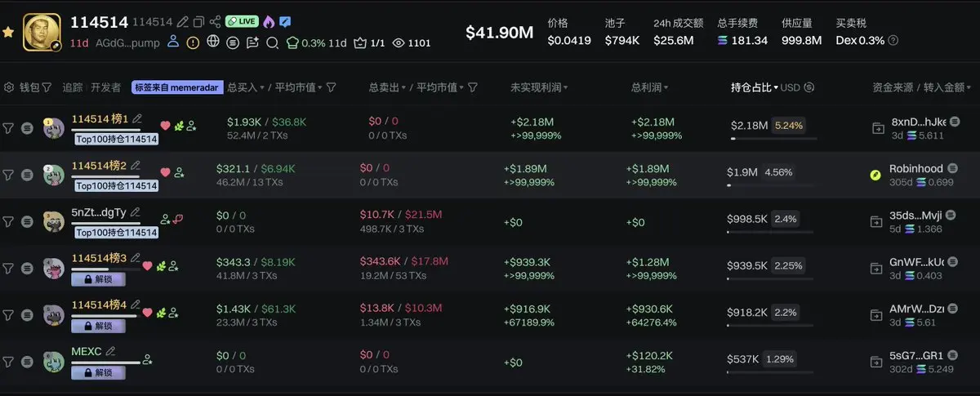Image resolution: width=980 pixels, height=396 pixels.
Task: Toggle the favorite star for token 114514
Action: [x=8, y=33]
